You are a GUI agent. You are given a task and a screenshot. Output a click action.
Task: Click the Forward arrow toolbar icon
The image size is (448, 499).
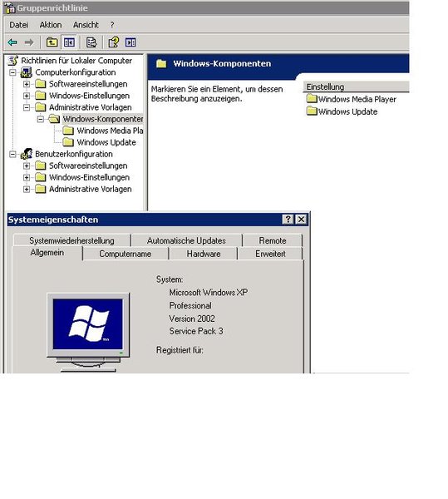pos(29,42)
